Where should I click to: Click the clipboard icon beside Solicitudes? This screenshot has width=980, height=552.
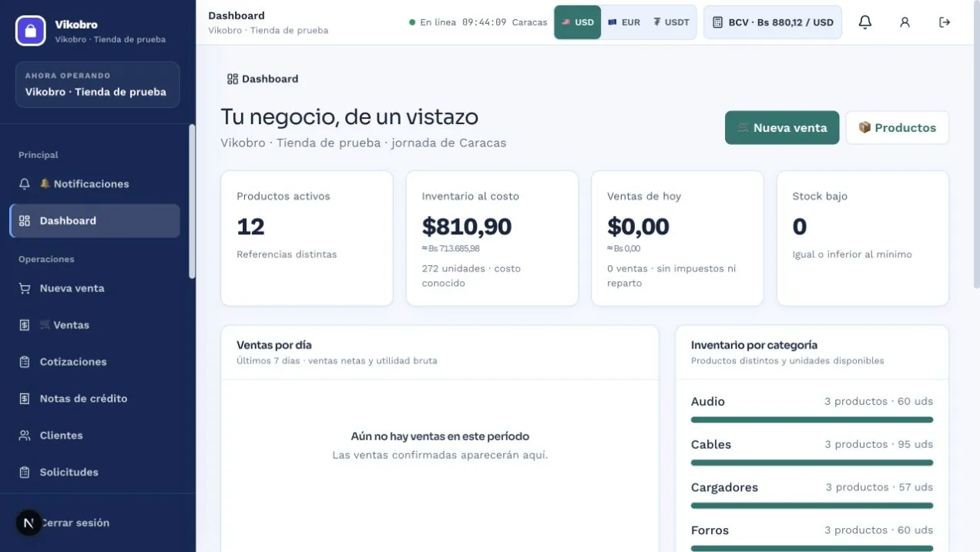click(25, 472)
